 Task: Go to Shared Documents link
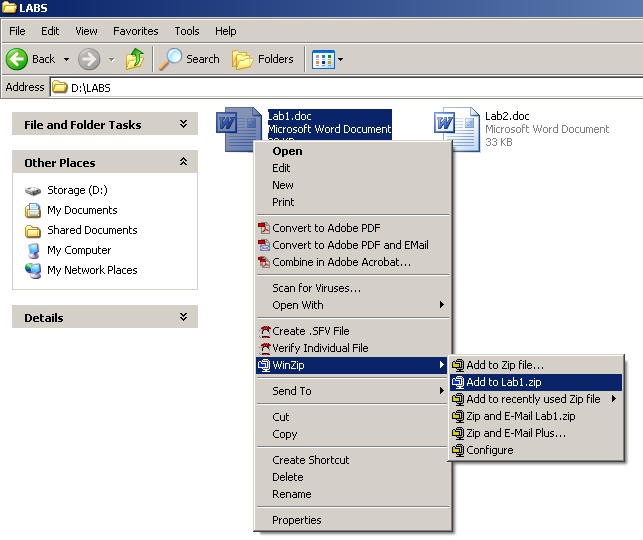92,230
